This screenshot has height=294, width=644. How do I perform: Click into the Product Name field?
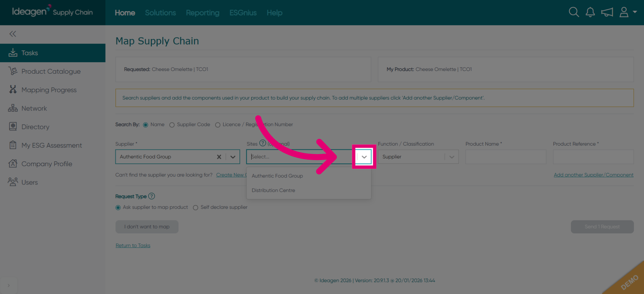coord(506,157)
